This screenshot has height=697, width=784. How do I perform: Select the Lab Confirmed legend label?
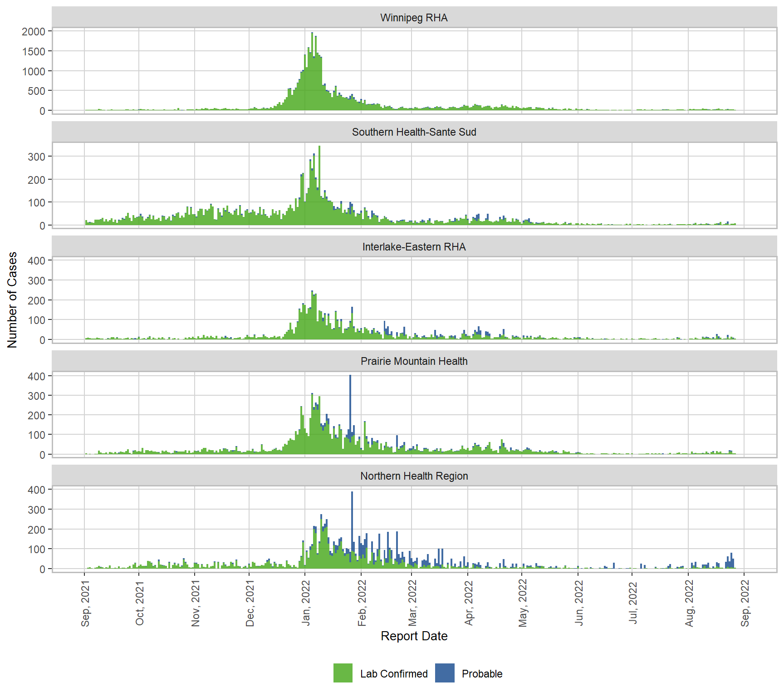click(393, 674)
